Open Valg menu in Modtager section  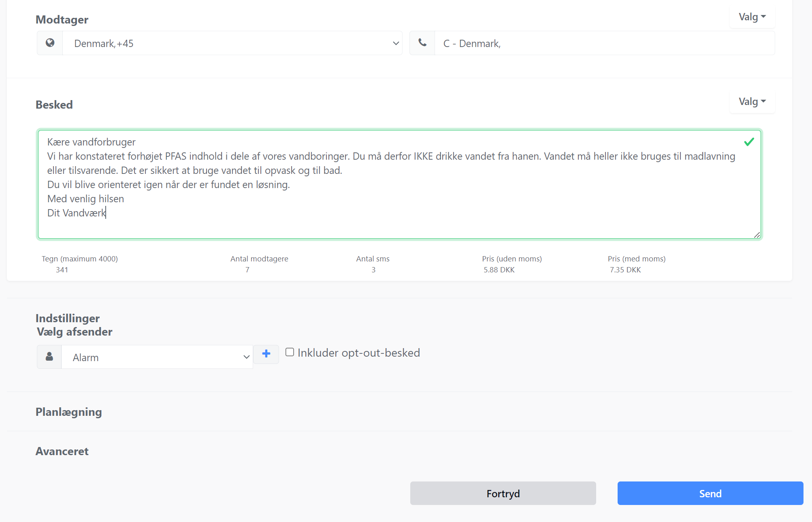(752, 17)
